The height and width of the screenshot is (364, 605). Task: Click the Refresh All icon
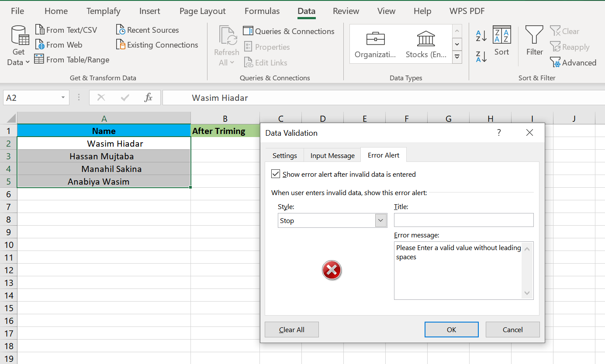click(x=226, y=39)
